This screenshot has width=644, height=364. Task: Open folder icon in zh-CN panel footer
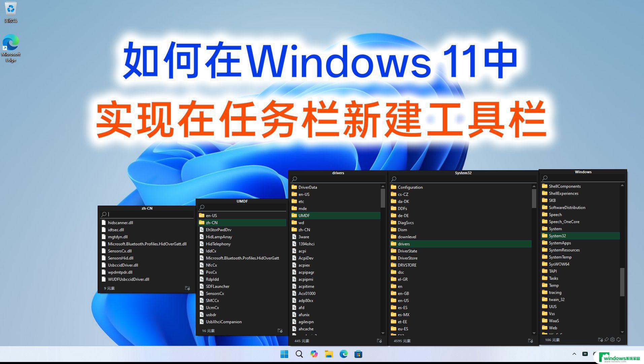coord(187,288)
